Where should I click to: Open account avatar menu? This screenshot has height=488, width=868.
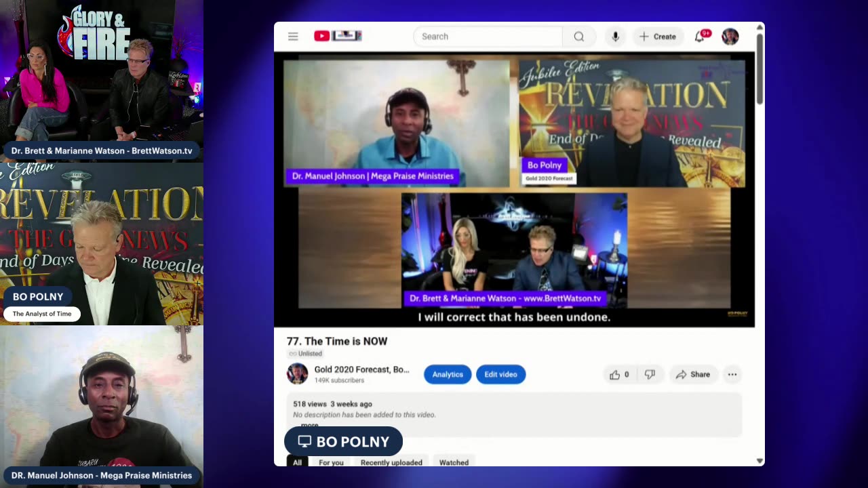pyautogui.click(x=730, y=37)
